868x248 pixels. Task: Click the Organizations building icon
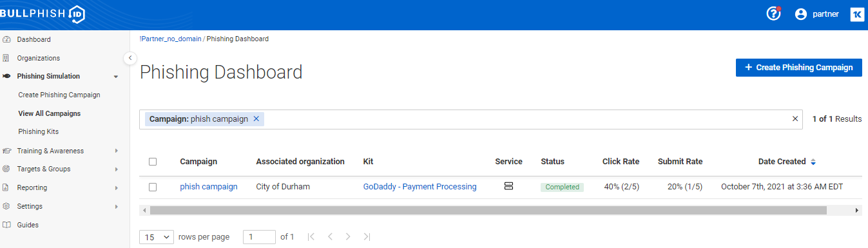point(6,58)
